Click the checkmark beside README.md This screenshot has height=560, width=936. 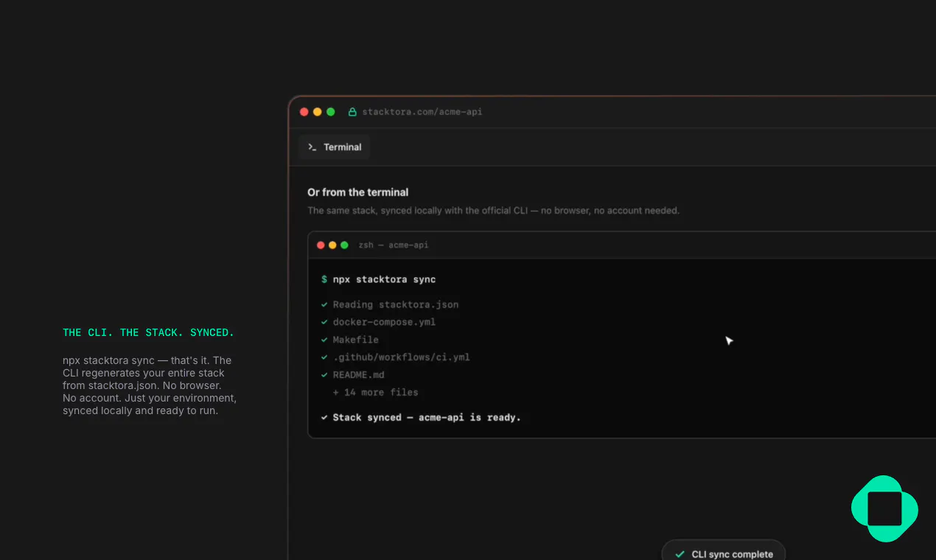click(x=324, y=375)
